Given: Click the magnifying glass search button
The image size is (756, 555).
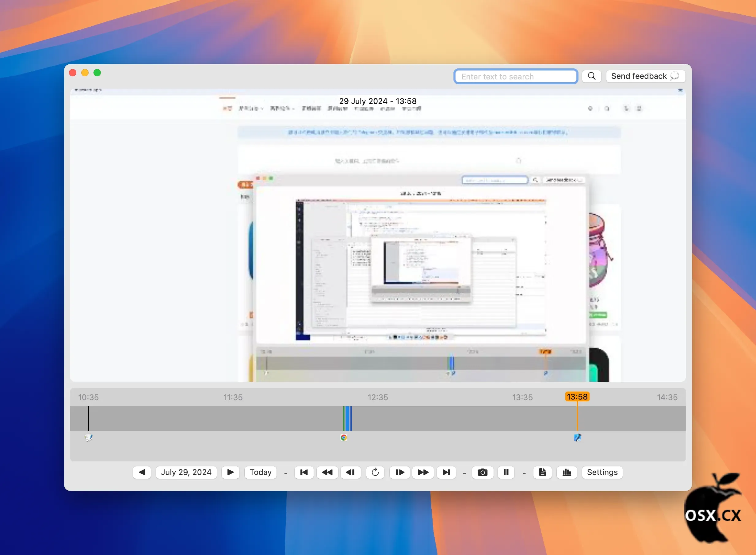Looking at the screenshot, I should (x=591, y=76).
